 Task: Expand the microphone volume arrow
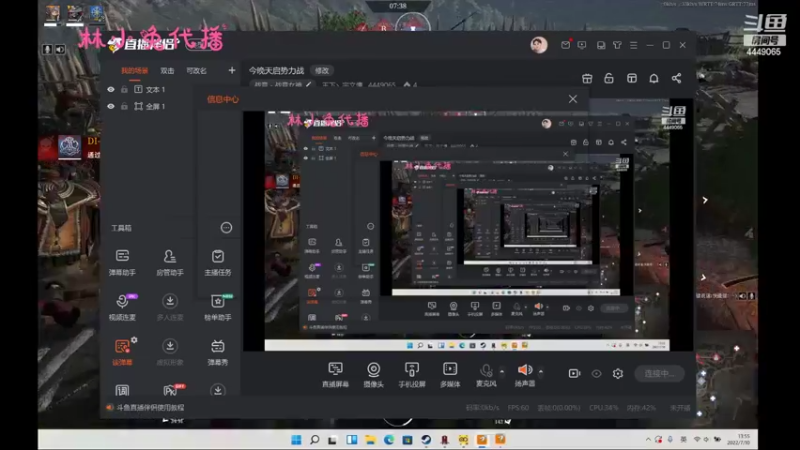502,371
